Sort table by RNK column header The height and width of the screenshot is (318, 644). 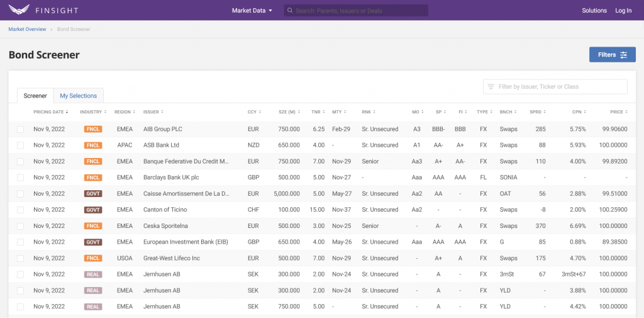click(x=368, y=112)
